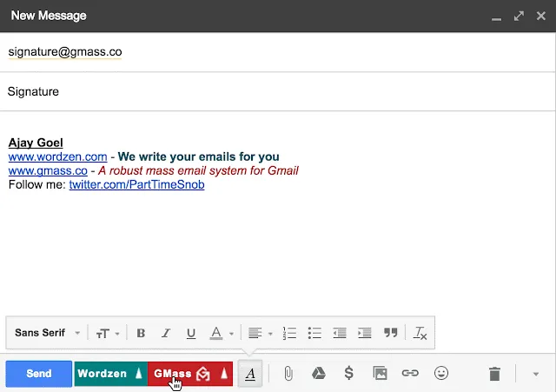Open the GMass settings arrow
The image size is (556, 392).
(224, 373)
